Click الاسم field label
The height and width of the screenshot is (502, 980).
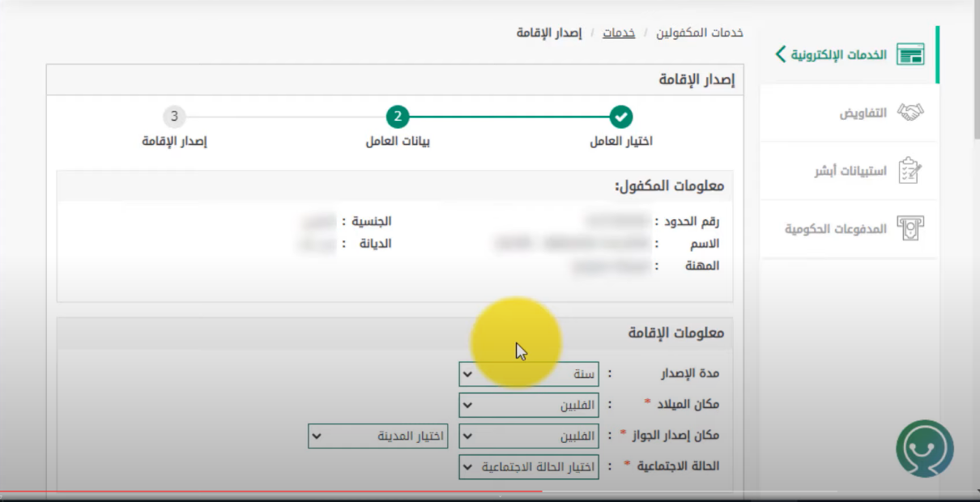[x=704, y=243]
